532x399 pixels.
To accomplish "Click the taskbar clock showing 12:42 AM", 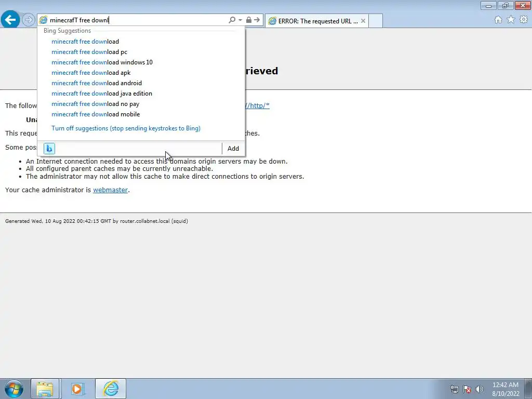I will pyautogui.click(x=505, y=389).
